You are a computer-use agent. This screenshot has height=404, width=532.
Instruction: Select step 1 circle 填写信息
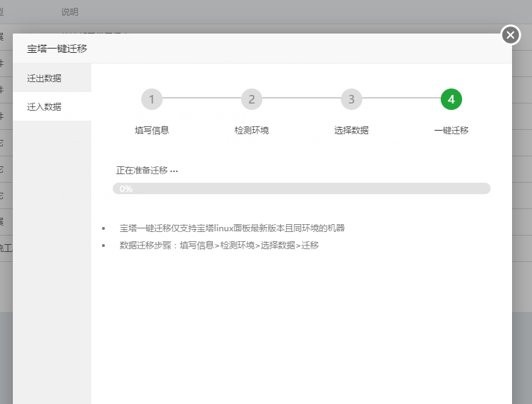point(152,99)
